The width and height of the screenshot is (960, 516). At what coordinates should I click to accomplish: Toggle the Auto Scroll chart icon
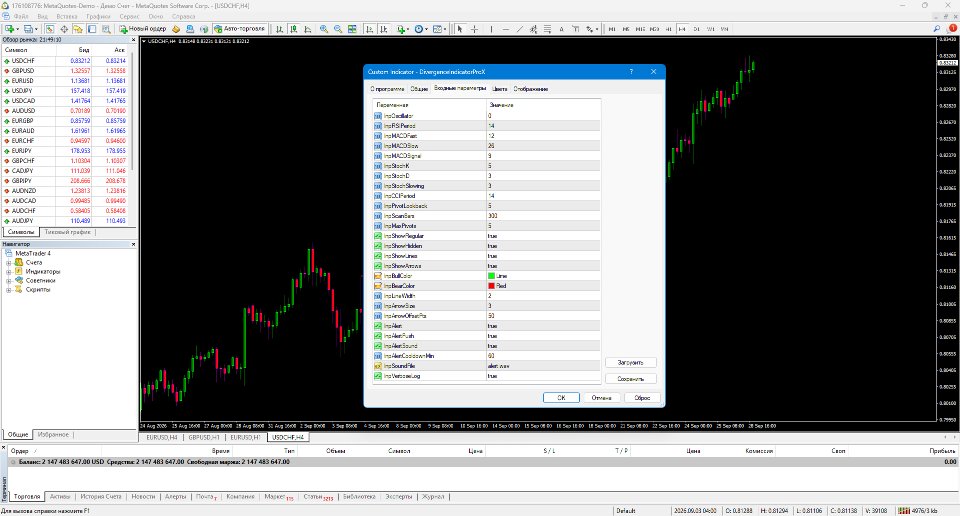369,29
